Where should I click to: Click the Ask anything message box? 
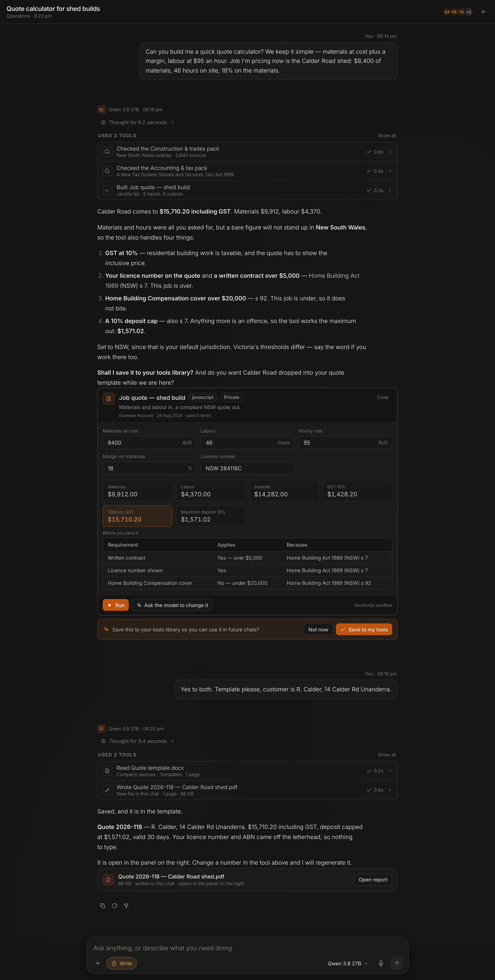click(247, 948)
